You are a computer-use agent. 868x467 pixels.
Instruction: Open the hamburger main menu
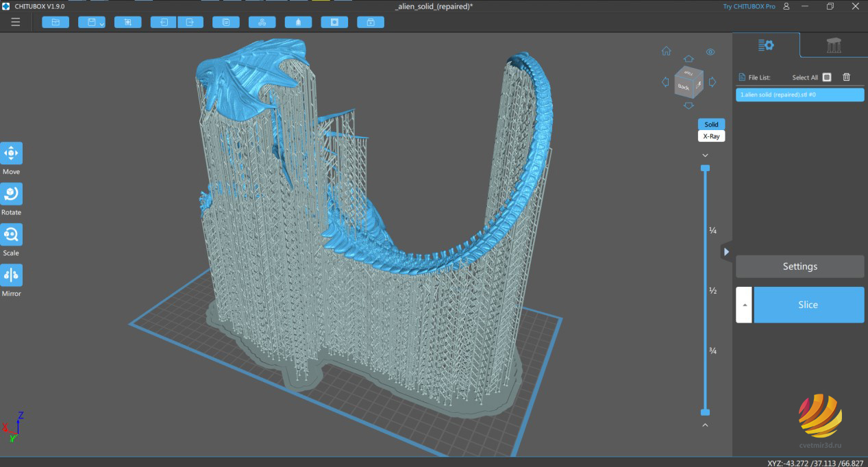15,22
